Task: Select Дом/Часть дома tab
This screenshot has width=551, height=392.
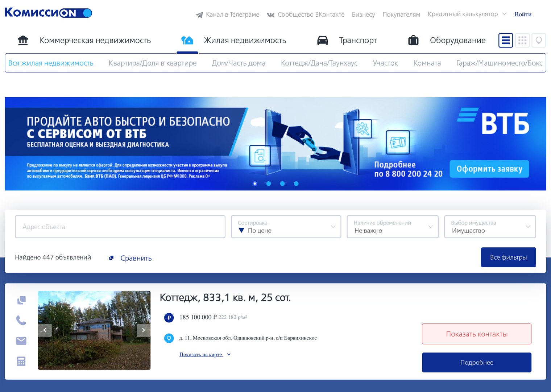Action: (239, 63)
